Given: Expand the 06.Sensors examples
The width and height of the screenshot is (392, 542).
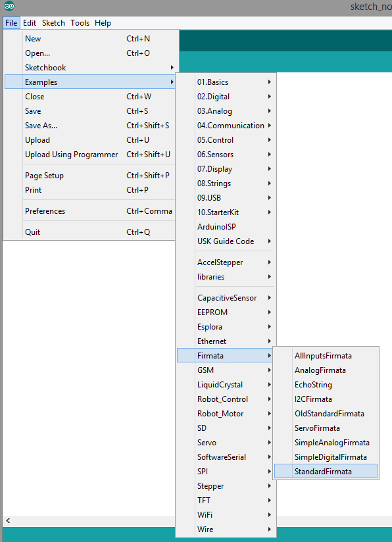Looking at the screenshot, I should pos(226,155).
